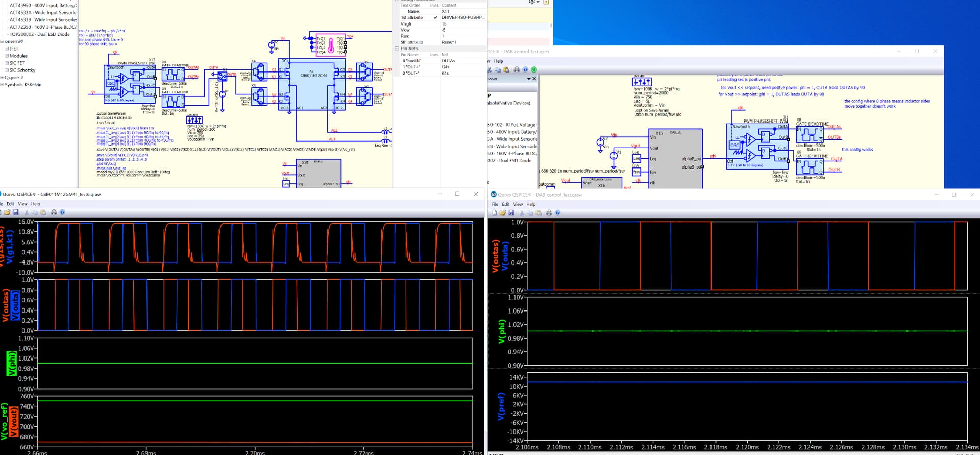Image resolution: width=980 pixels, height=455 pixels.
Task: Click the V(outas) trace label in left plot
Action: click(x=6, y=305)
